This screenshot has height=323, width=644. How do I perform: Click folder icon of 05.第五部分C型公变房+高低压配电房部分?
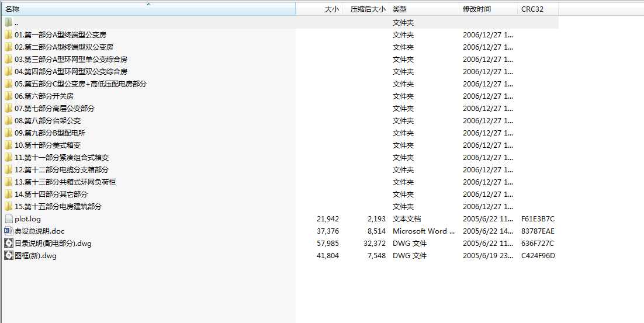click(8, 84)
